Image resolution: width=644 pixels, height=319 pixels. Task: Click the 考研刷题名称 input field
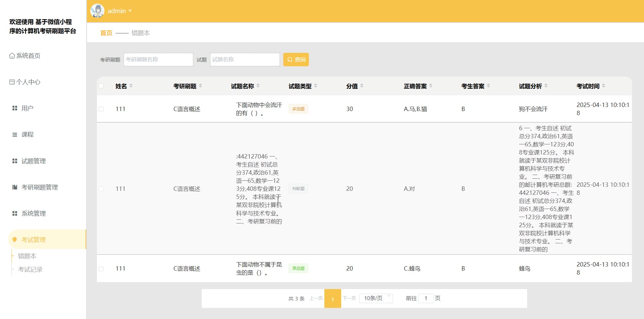158,60
